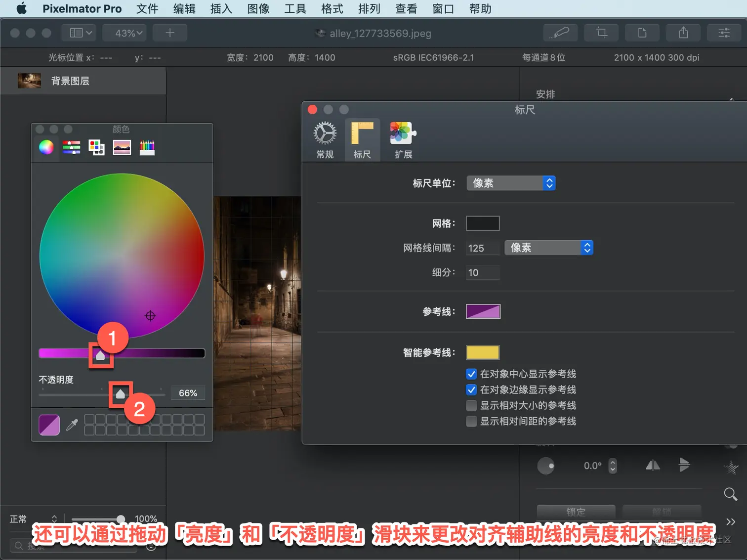Expand the tools sidebar double chevron
The image size is (747, 560).
pos(731,521)
